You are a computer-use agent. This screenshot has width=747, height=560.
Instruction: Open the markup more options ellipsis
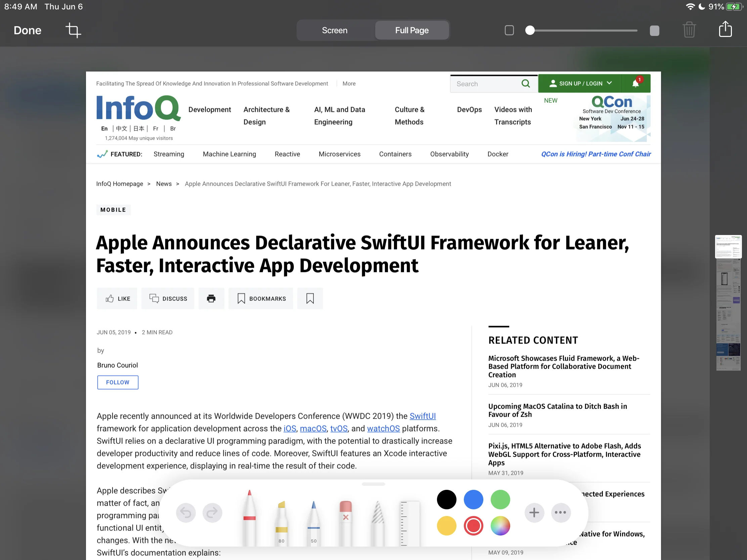(x=561, y=513)
